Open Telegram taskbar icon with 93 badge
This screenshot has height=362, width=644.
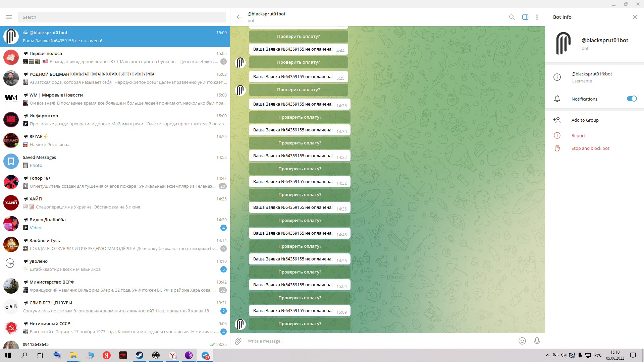coord(205,355)
